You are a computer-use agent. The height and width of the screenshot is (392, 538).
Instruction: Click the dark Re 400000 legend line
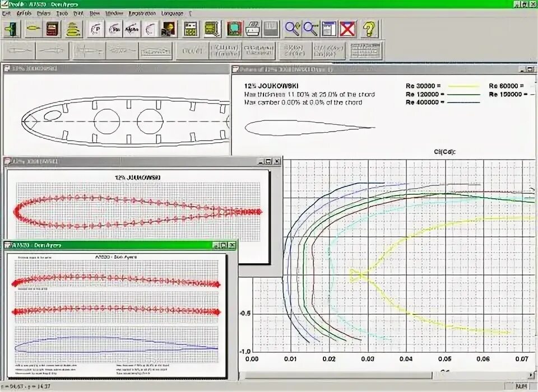coord(463,102)
